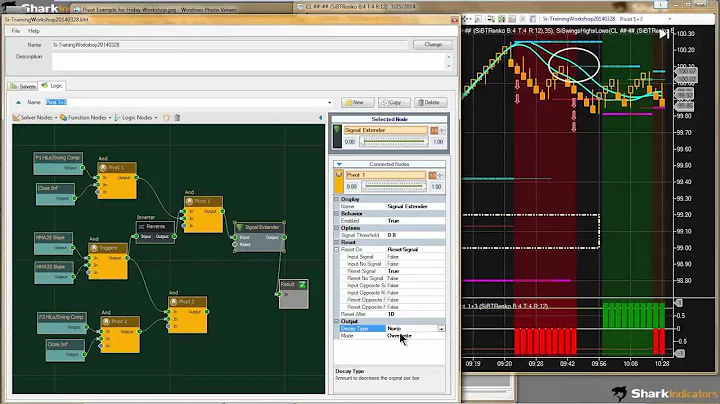Select the P3 HiLo/Swing Comp node
Viewport: 720px width, 404px height.
(x=62, y=322)
